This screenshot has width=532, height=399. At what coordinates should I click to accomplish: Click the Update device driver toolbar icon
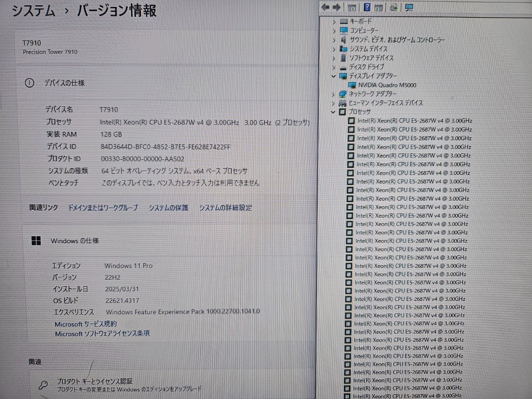tap(394, 7)
